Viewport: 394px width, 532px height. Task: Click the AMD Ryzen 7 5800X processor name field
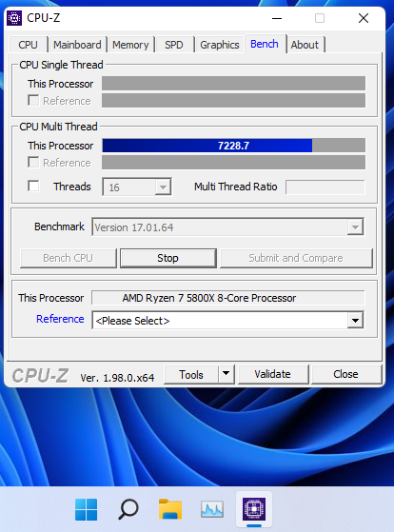[x=228, y=298]
